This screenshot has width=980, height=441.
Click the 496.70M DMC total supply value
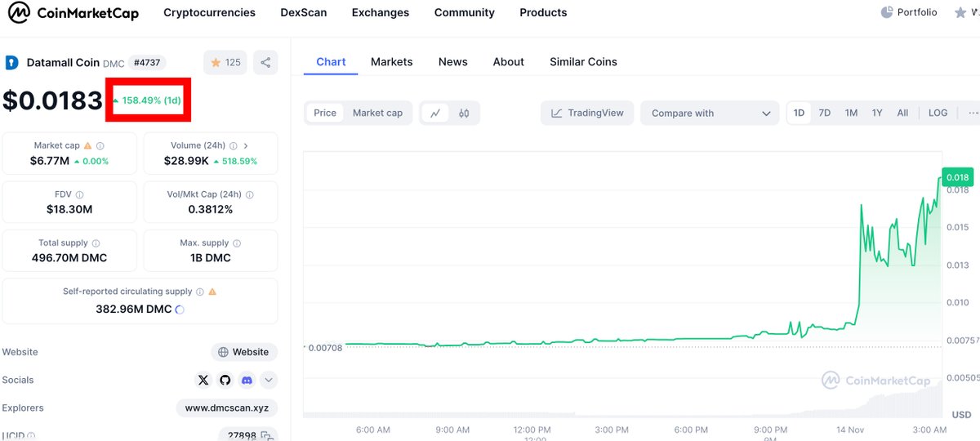click(69, 258)
